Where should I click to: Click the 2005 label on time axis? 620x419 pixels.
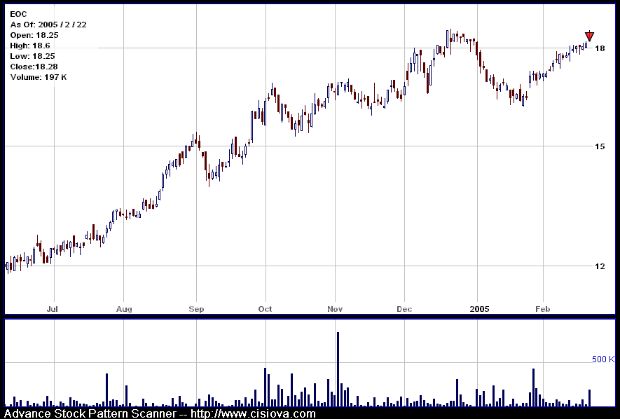tap(479, 309)
